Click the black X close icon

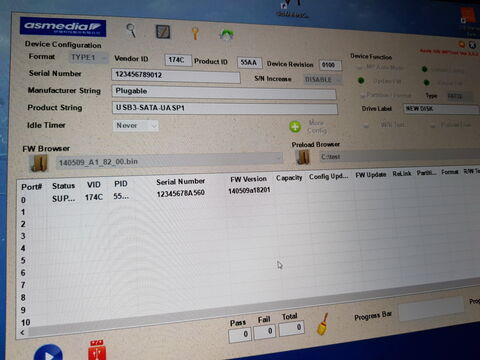[x=472, y=44]
